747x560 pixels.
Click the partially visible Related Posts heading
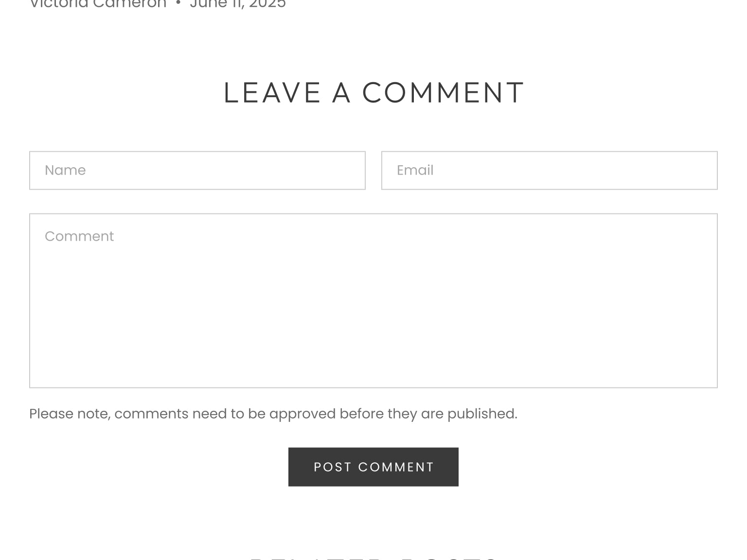pyautogui.click(x=373, y=557)
